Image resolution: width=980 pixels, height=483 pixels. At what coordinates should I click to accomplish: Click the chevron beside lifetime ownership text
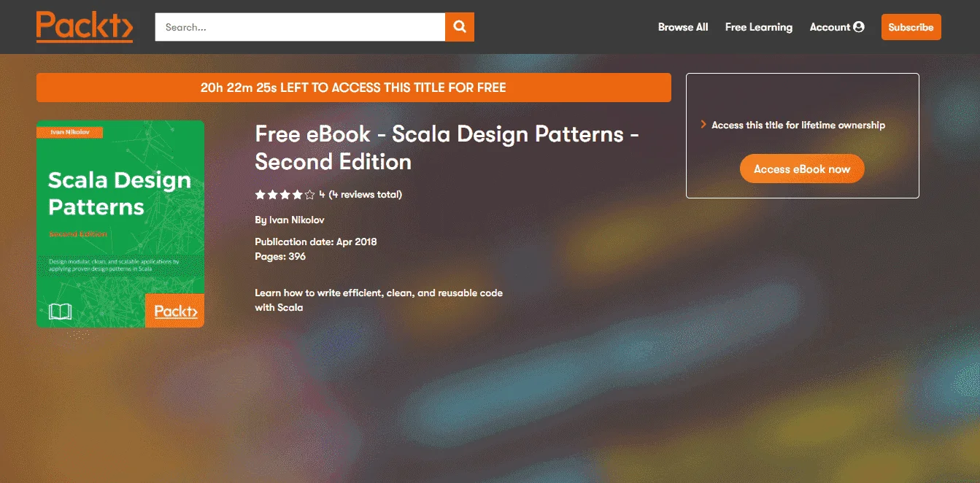click(x=703, y=125)
